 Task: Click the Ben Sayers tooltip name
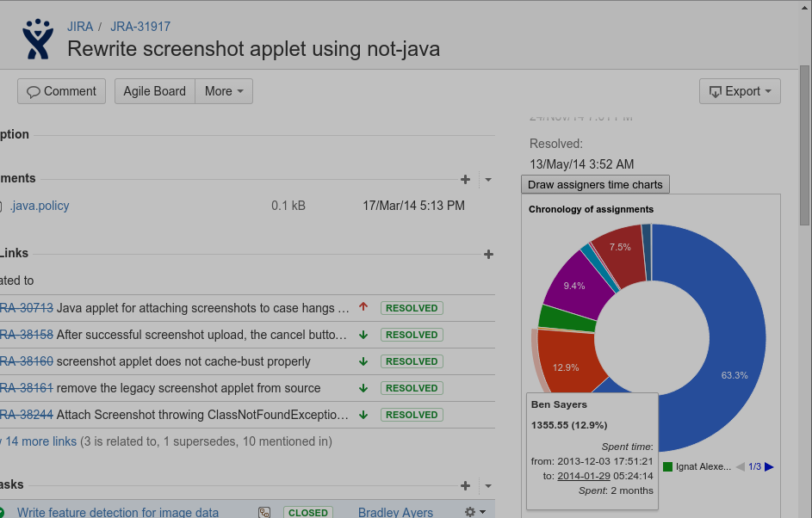click(x=559, y=404)
